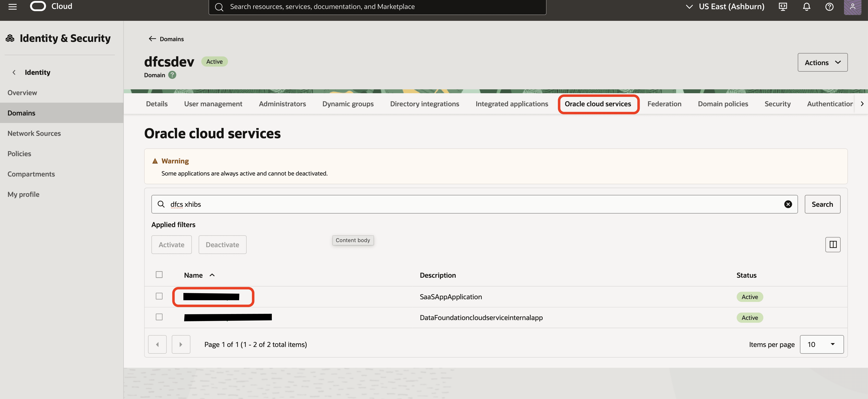Open the US East (Ashburn) region dropdown
868x399 pixels.
click(x=725, y=6)
